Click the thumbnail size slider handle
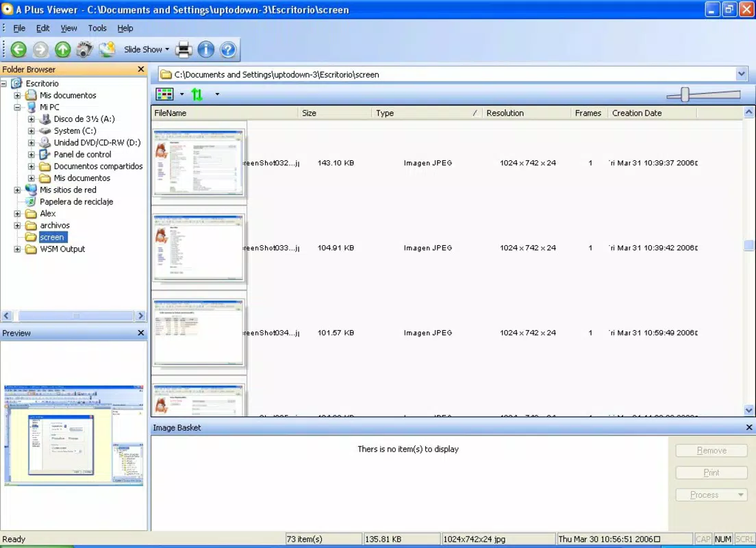The image size is (756, 548). coord(685,95)
